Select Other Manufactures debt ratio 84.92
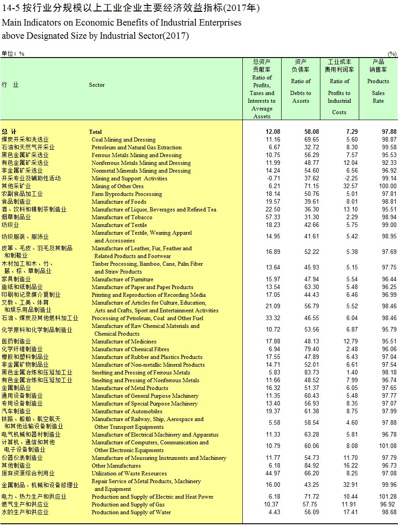Viewport: 398px width, 532px height. pyautogui.click(x=312, y=466)
